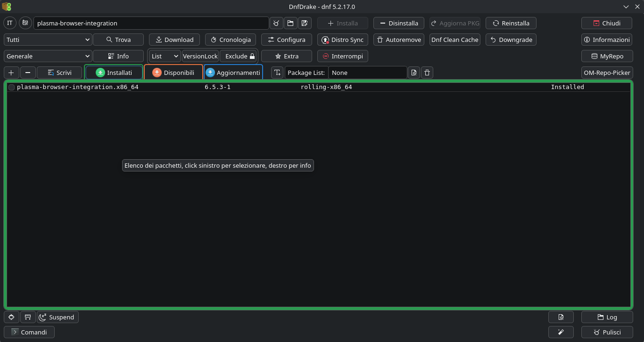This screenshot has height=342, width=644.
Task: Open the Tutti dropdown
Action: click(x=48, y=40)
